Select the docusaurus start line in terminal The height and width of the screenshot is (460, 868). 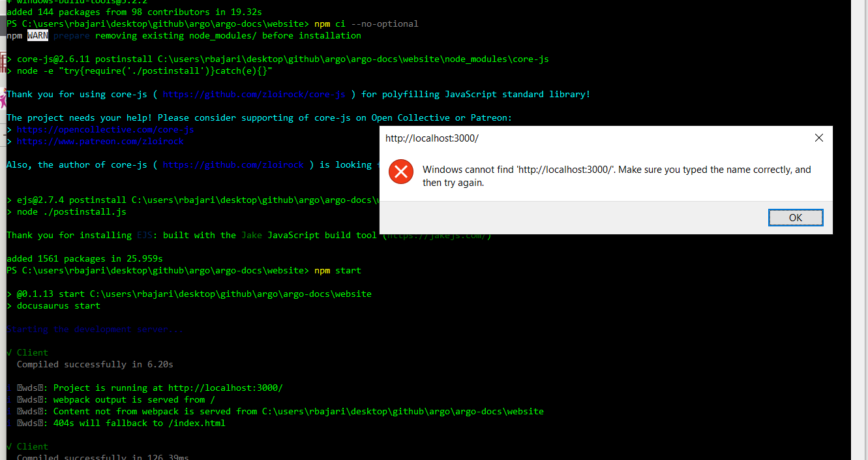point(57,305)
